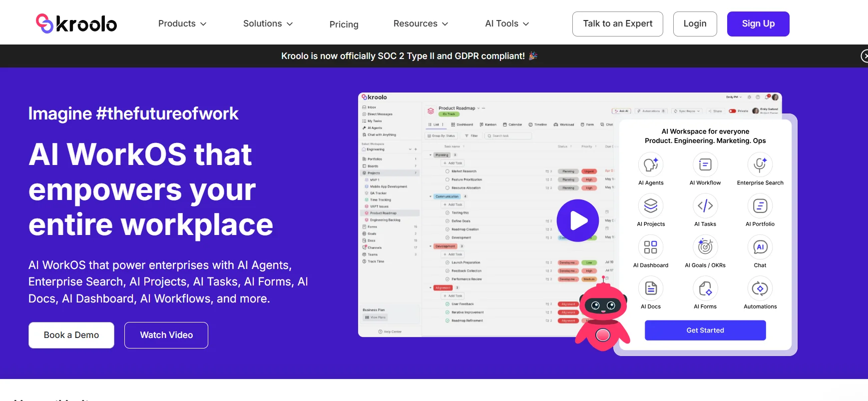
Task: Play the product demo video
Action: [577, 220]
